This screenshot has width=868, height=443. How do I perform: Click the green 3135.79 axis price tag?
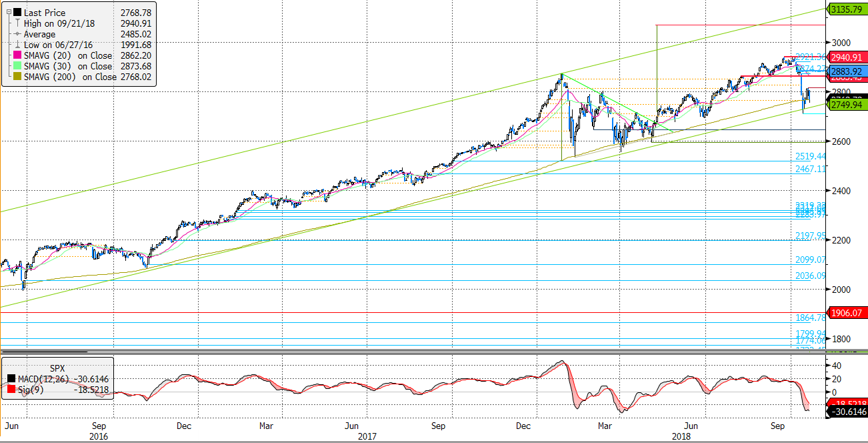point(847,9)
